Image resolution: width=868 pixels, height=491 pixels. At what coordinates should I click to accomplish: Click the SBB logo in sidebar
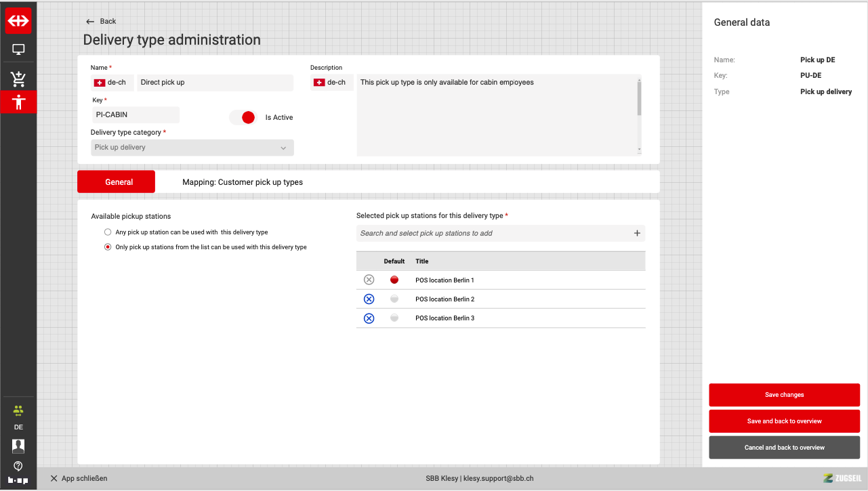pos(18,22)
